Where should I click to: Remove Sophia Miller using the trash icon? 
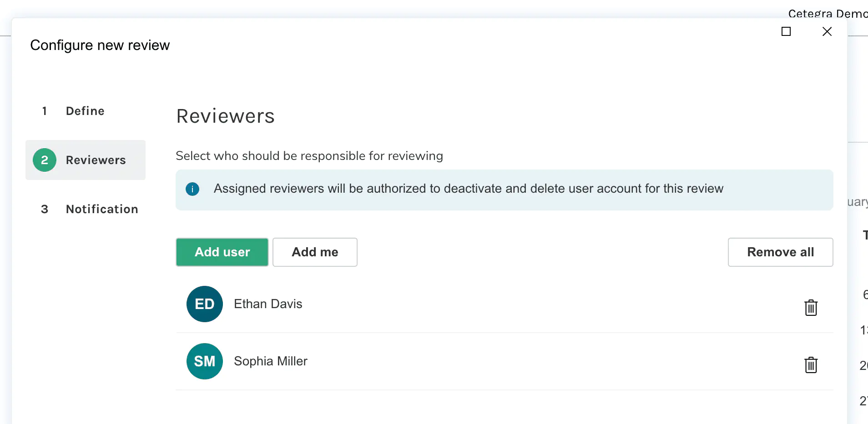click(811, 365)
